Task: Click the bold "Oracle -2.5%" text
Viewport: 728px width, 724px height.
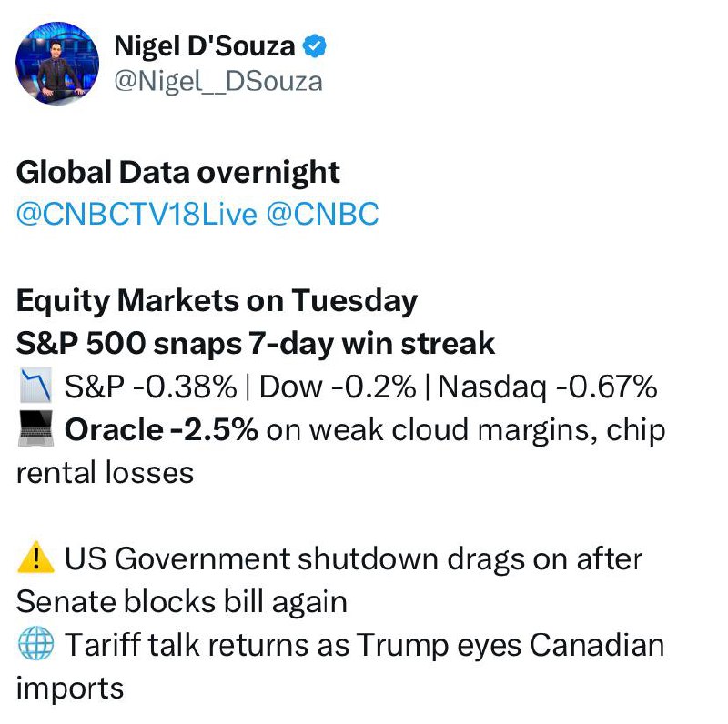Action: pos(161,430)
